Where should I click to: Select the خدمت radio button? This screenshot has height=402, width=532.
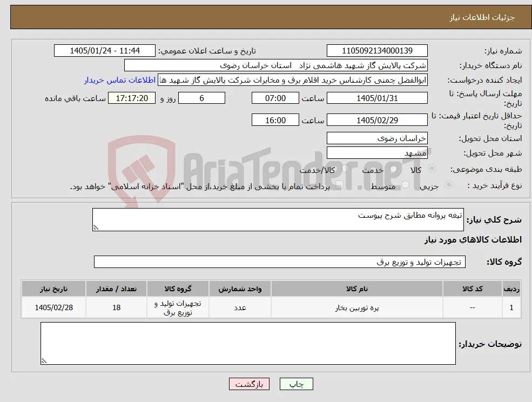[394, 169]
